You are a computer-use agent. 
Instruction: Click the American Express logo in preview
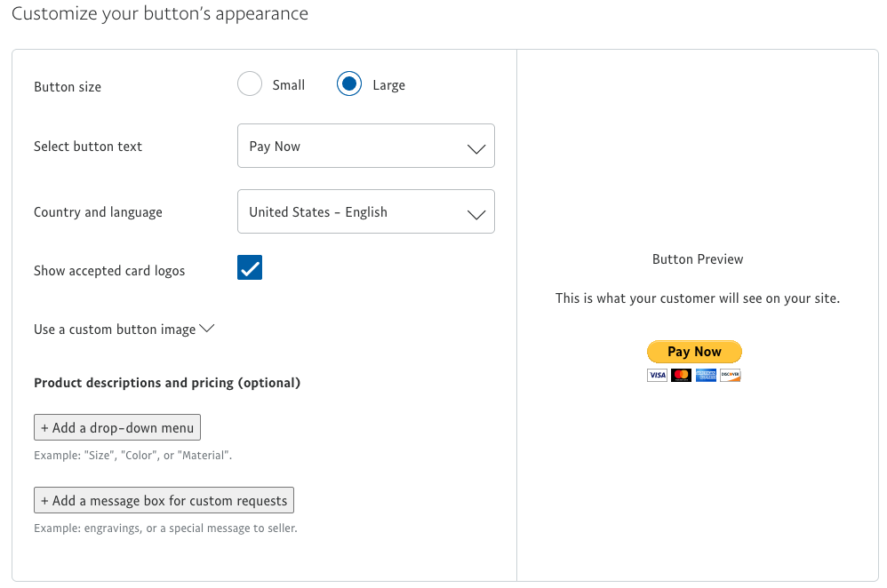click(706, 376)
